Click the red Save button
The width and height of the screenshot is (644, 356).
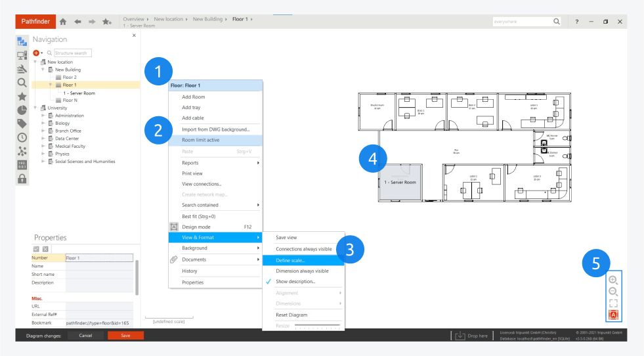tap(125, 336)
